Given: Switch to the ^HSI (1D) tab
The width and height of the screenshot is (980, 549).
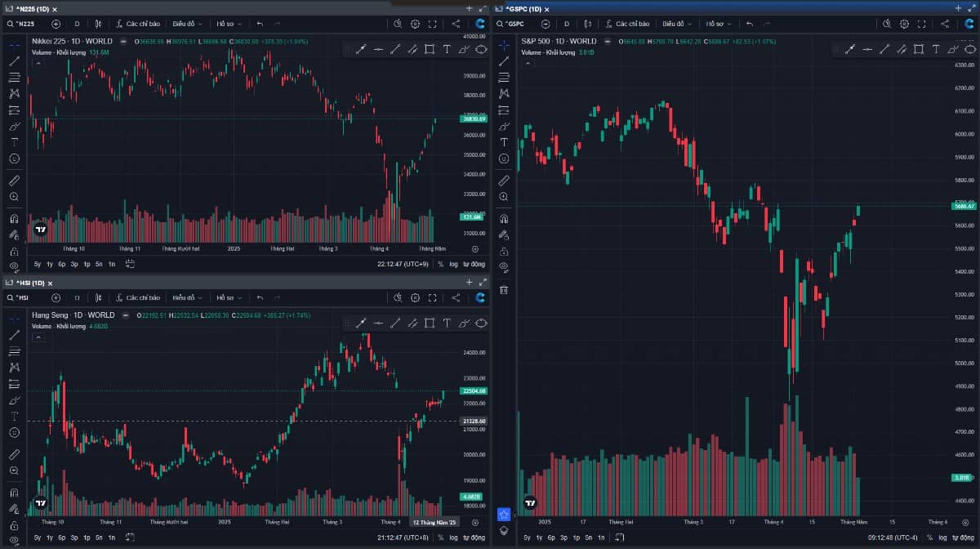Looking at the screenshot, I should [29, 283].
